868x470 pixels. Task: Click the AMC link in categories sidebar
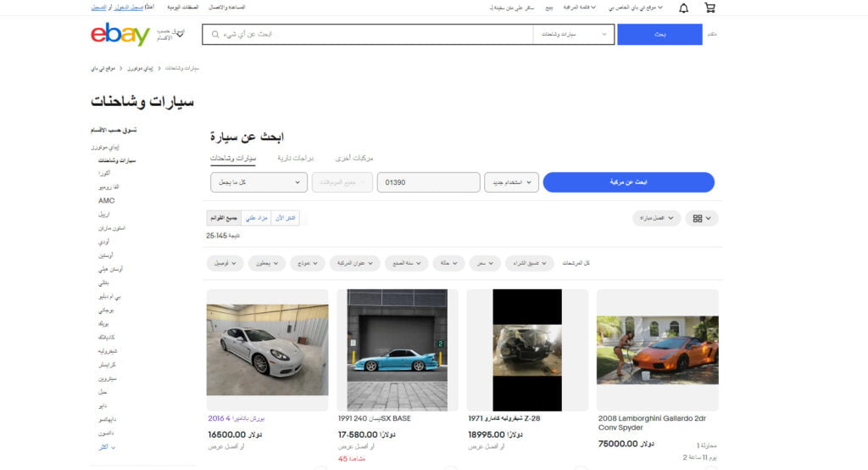coord(106,200)
